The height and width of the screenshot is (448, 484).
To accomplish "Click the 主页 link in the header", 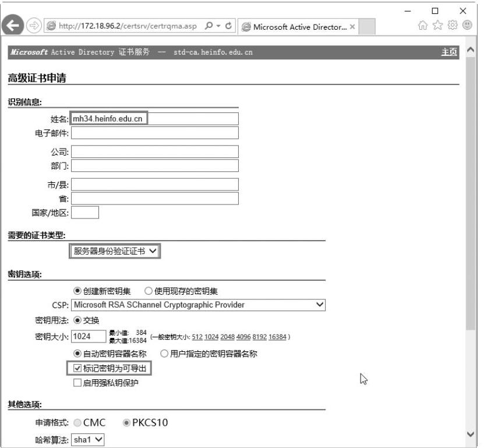I will click(449, 52).
